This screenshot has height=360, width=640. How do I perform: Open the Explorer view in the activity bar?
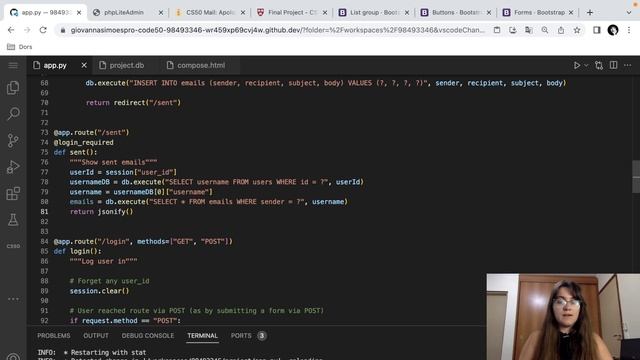tap(13, 88)
